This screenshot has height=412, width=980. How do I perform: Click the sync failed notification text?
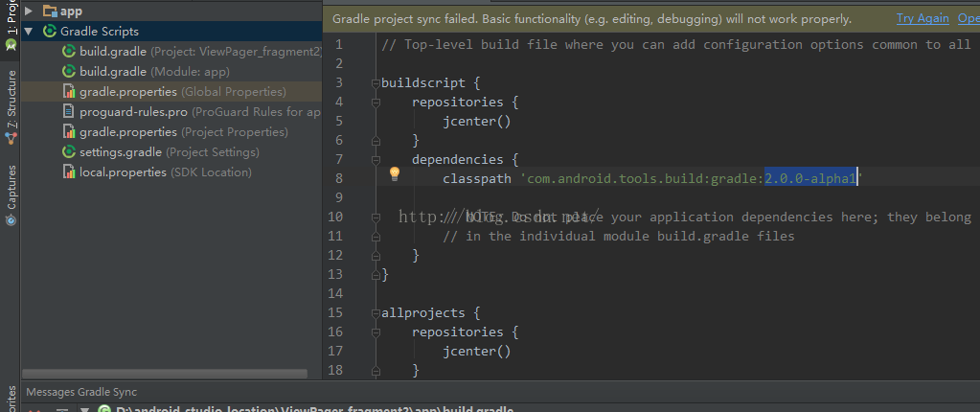coord(591,19)
